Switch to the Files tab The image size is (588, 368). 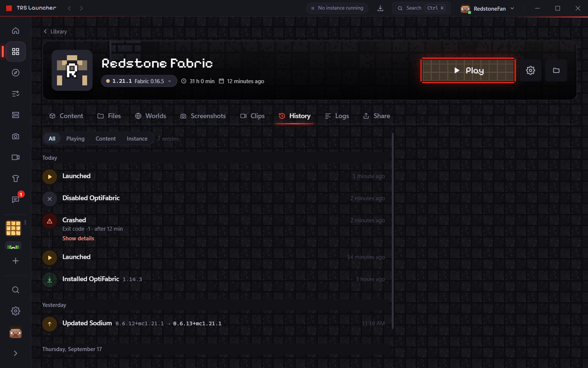(109, 116)
